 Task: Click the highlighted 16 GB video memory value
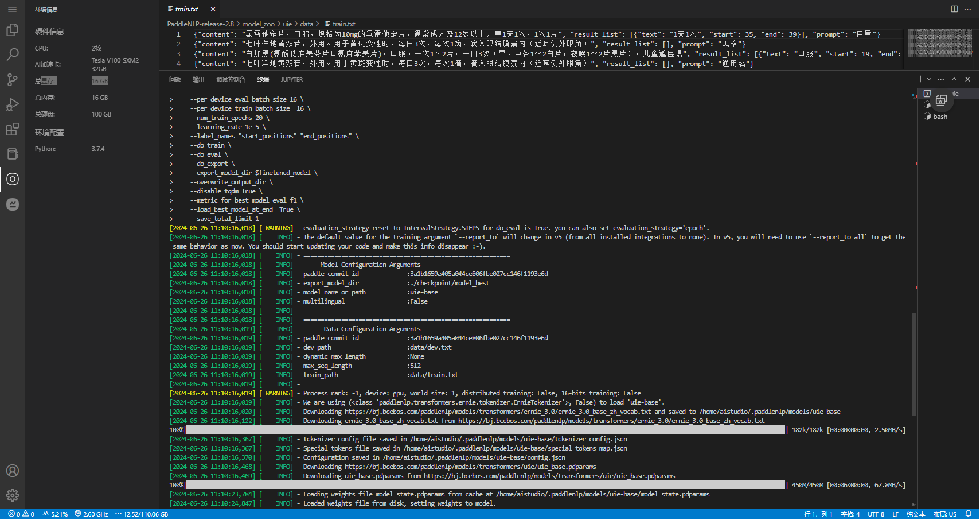click(100, 81)
